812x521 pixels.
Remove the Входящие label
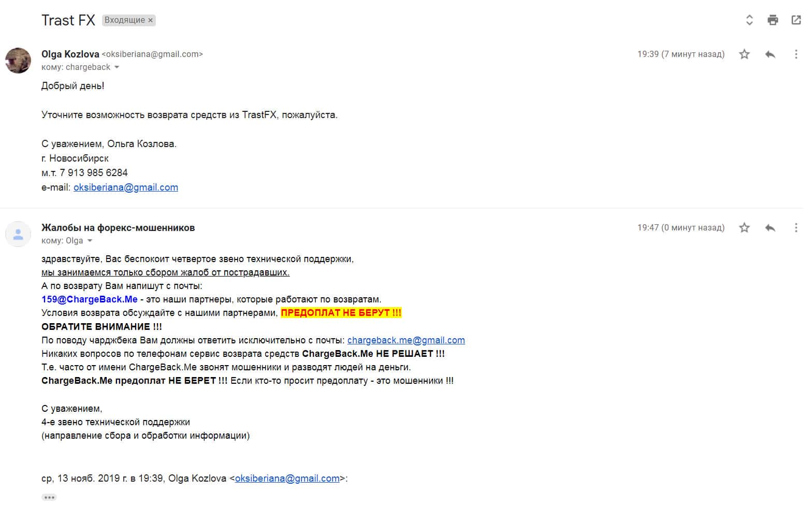pyautogui.click(x=151, y=20)
